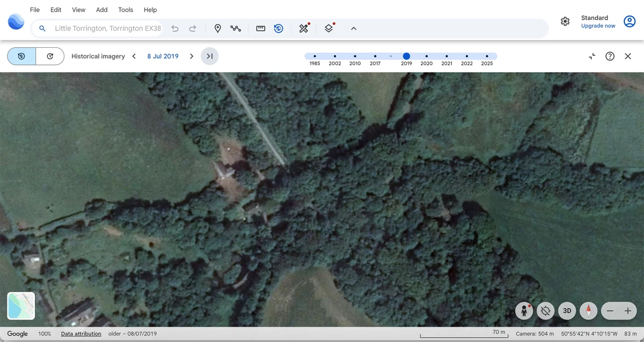The width and height of the screenshot is (644, 342).
Task: Zoom in with the plus button
Action: (x=628, y=311)
